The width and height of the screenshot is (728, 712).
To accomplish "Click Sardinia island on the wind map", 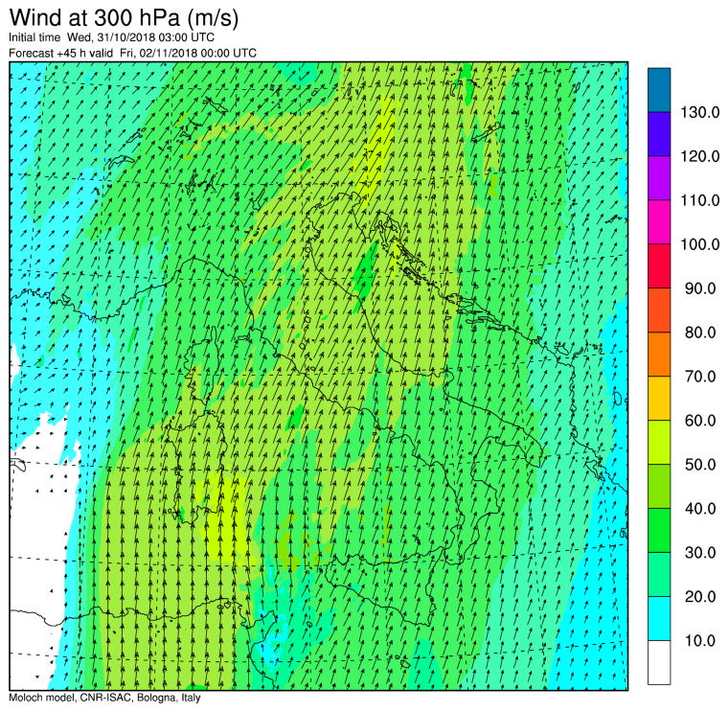I will coord(197,467).
